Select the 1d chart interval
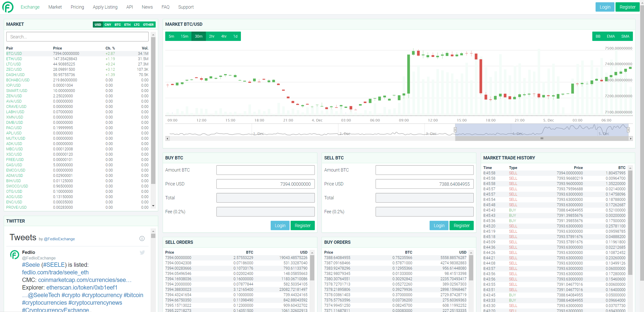644x312 pixels. (235, 36)
